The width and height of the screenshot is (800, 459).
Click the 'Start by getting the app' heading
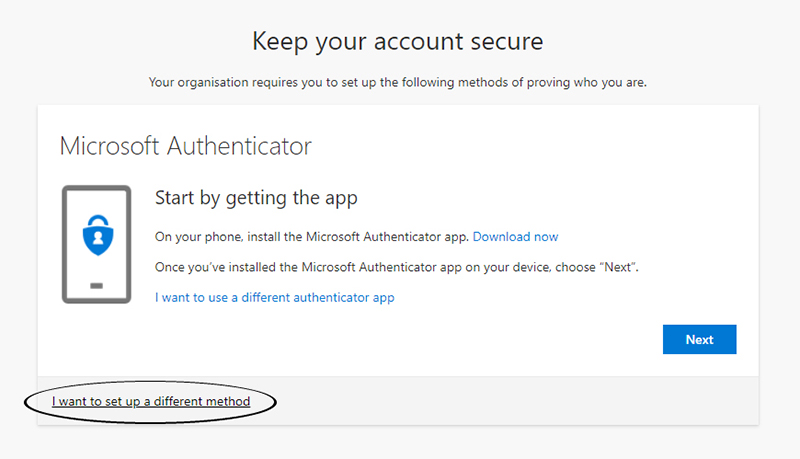[256, 198]
